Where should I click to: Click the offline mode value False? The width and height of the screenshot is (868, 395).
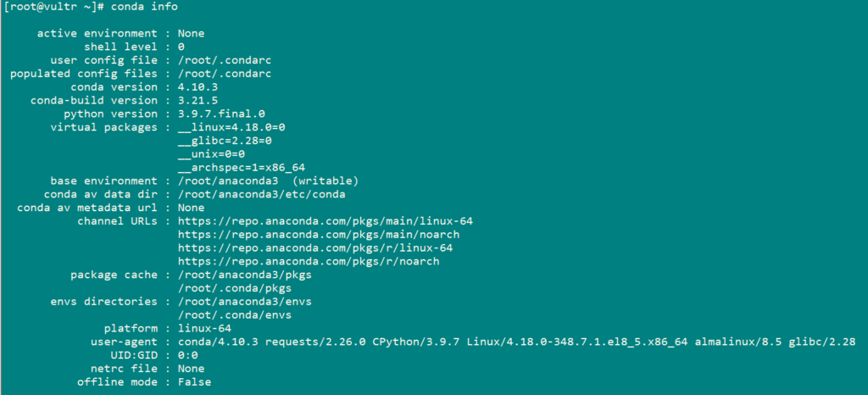tap(194, 382)
